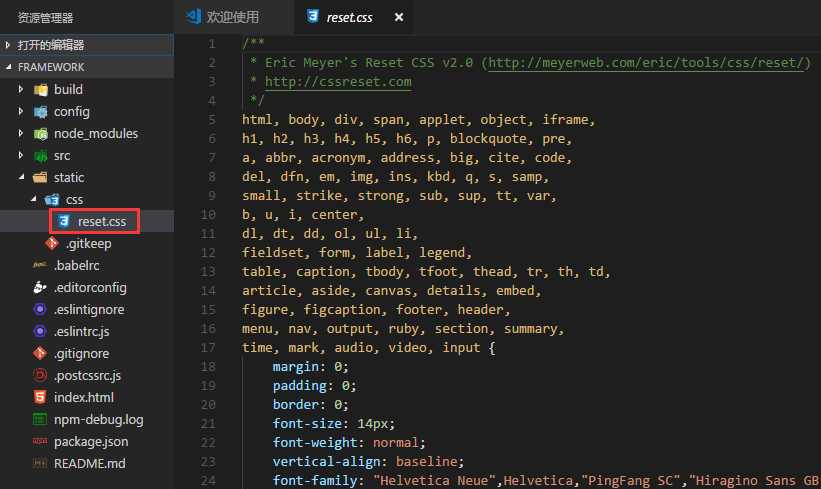Click the 'fieldset' selector on line 12
This screenshot has height=489, width=821.
pyautogui.click(x=273, y=253)
